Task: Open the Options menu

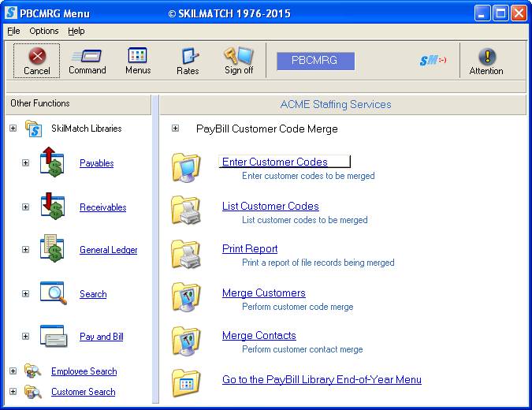Action: 44,31
